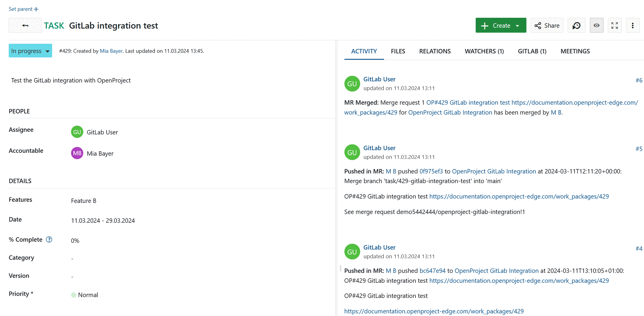
Task: Open the more actions kebab menu
Action: click(x=632, y=25)
